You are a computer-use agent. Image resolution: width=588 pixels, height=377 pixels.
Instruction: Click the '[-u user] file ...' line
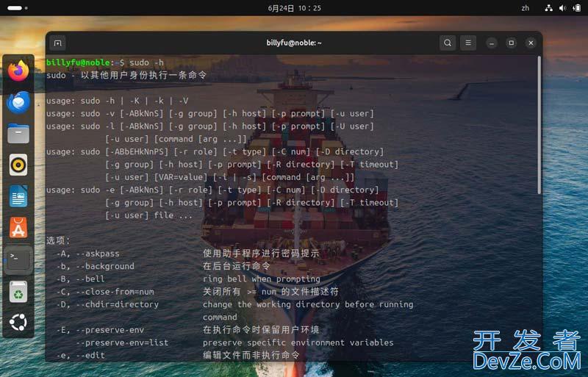tap(148, 215)
